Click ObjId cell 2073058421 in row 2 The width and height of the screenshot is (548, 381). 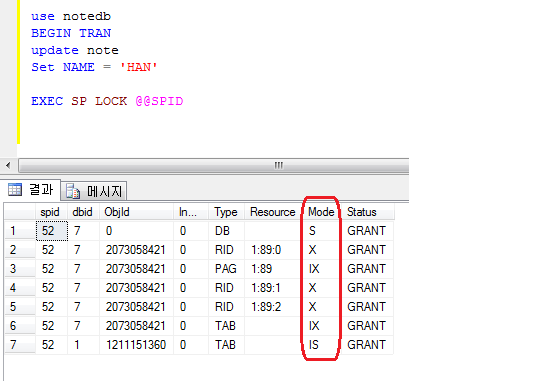click(137, 250)
